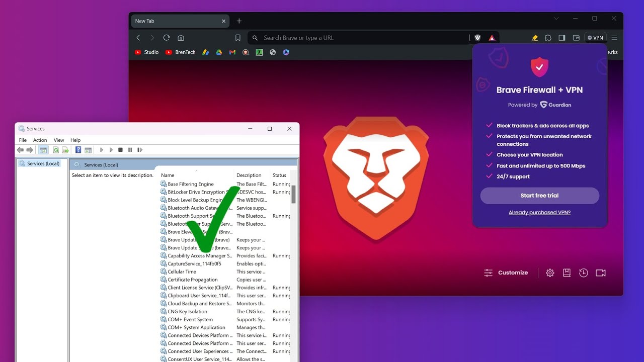The width and height of the screenshot is (644, 362).
Task: Reload the Brave New Tab page
Action: pos(167,38)
